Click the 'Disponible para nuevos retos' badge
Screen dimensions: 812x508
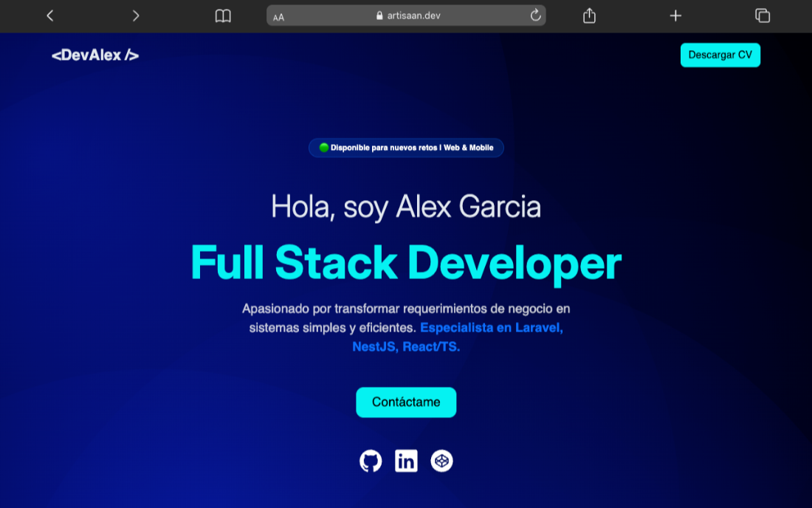pos(406,148)
